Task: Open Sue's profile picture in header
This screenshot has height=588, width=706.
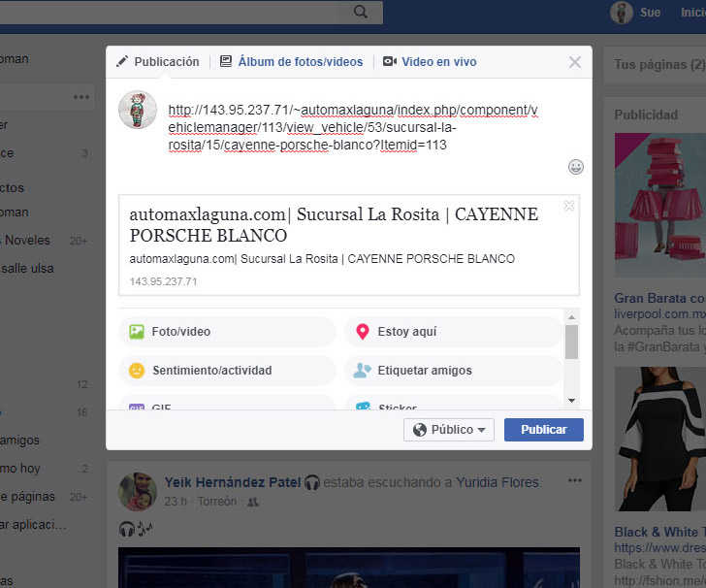Action: [622, 13]
